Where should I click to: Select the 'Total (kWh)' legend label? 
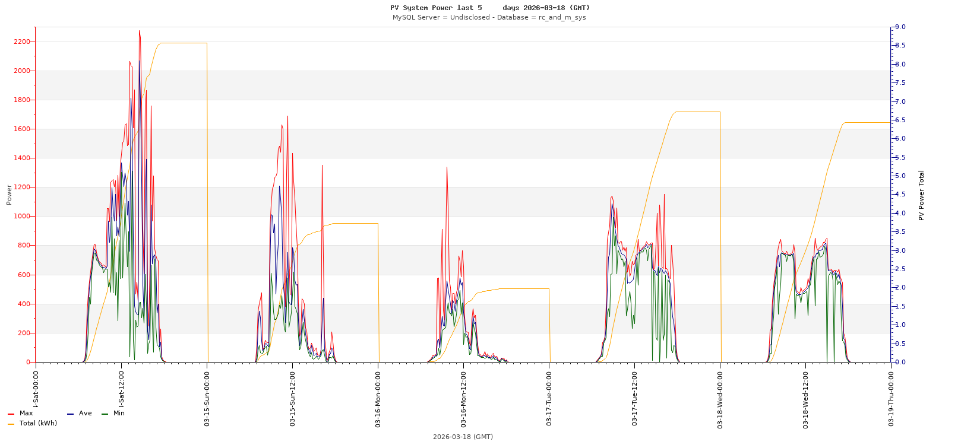point(38,424)
